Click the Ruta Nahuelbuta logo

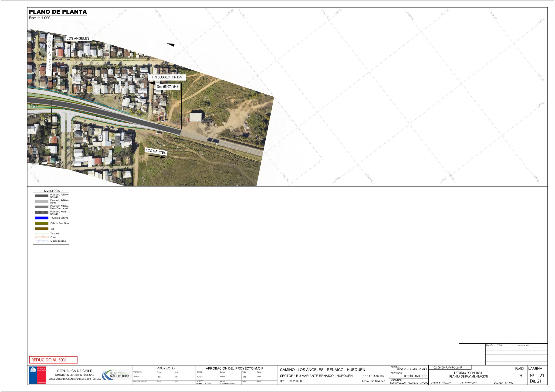115,375
